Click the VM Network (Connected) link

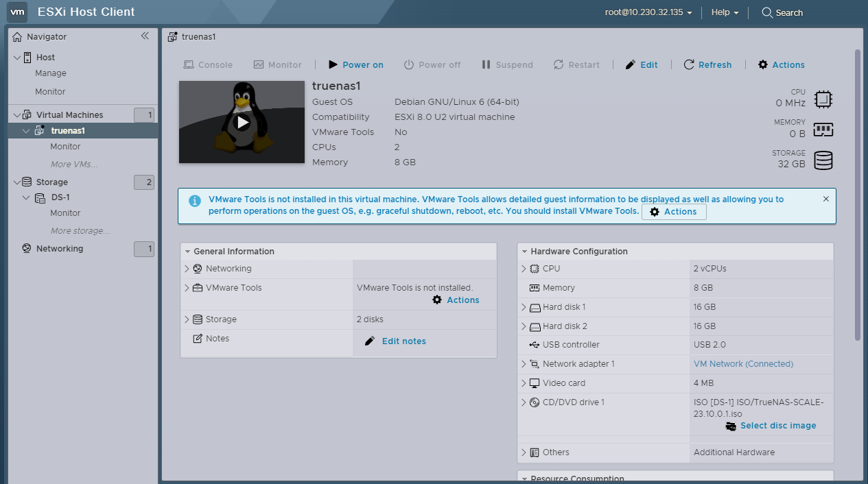point(743,364)
